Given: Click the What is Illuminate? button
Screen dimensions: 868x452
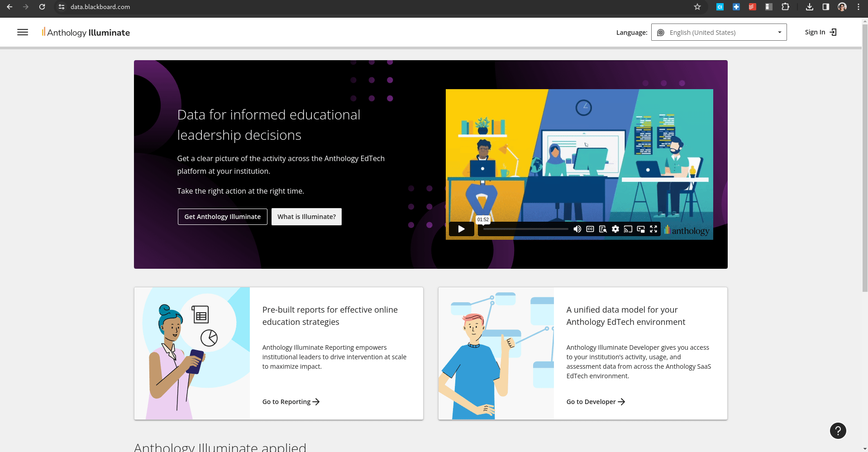Looking at the screenshot, I should pos(306,217).
